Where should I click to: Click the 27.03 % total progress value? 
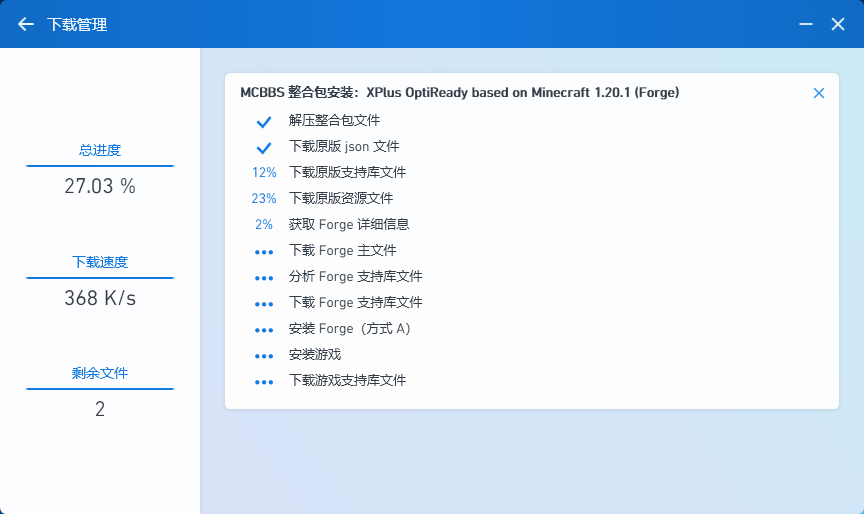tap(100, 186)
